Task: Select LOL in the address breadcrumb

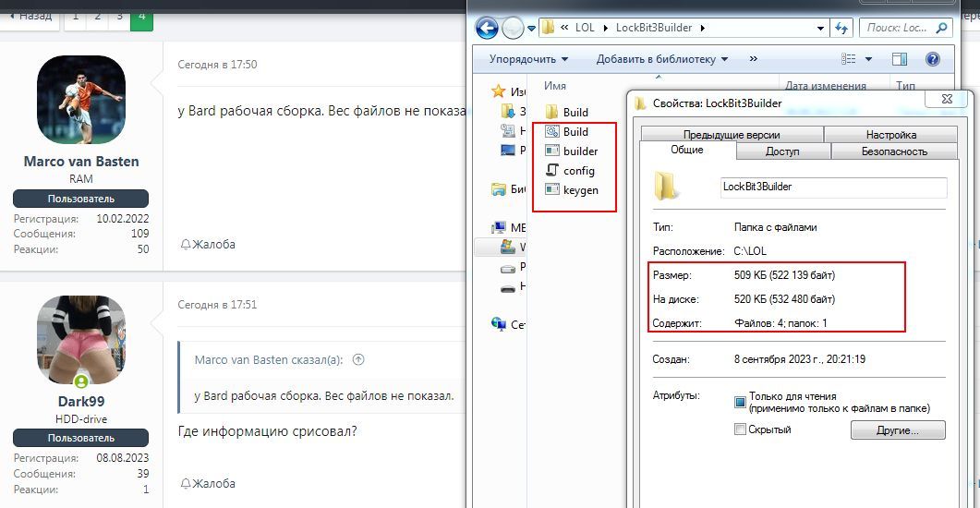Action: pyautogui.click(x=585, y=28)
